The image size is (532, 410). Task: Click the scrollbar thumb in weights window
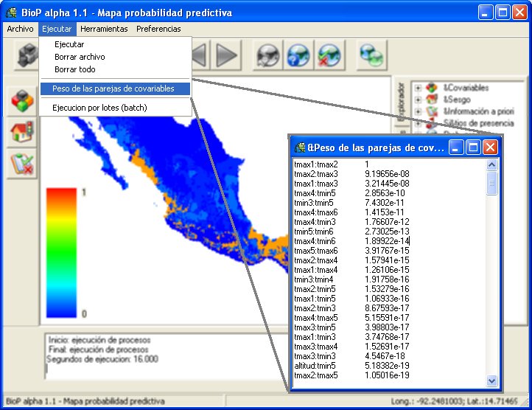491,183
